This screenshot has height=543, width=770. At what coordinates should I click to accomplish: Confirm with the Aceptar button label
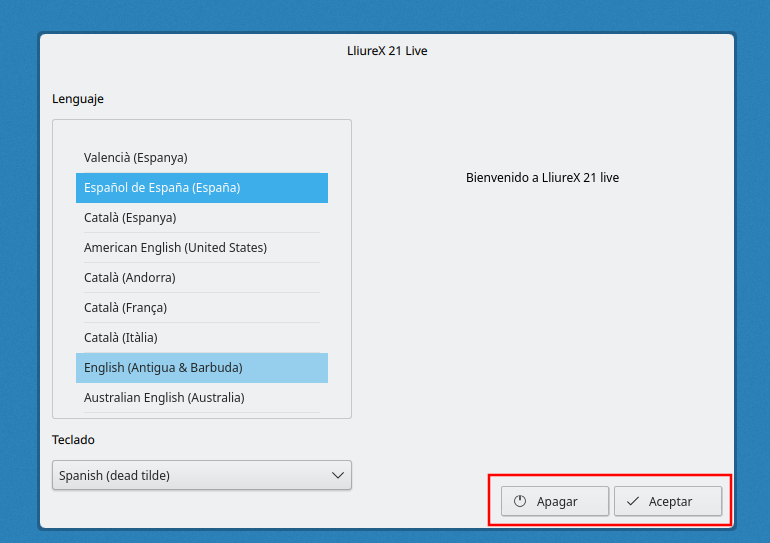(670, 501)
